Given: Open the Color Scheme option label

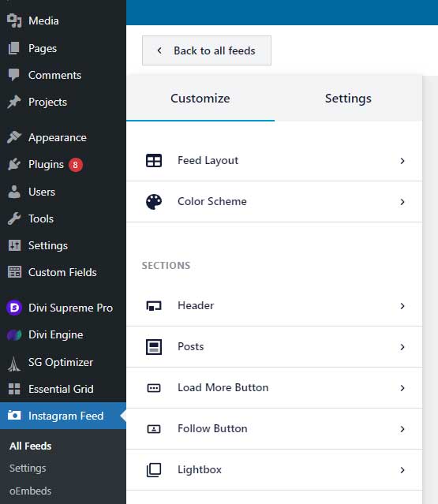Looking at the screenshot, I should (x=212, y=202).
